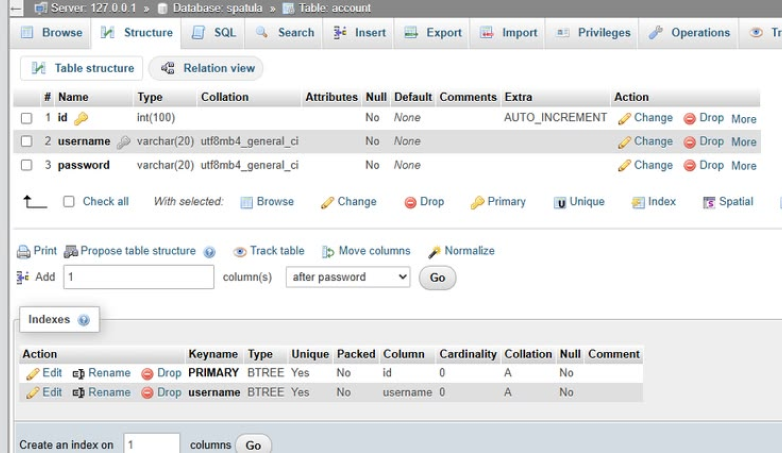Expand More options for password column
The height and width of the screenshot is (453, 782).
tap(744, 166)
